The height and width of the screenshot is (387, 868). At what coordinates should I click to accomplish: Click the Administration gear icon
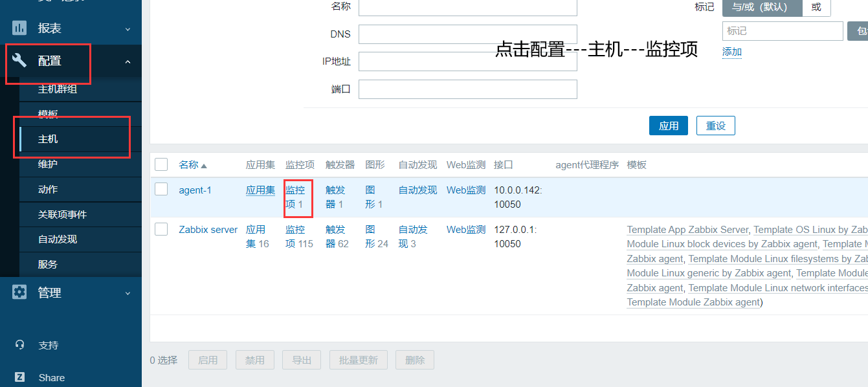[19, 293]
